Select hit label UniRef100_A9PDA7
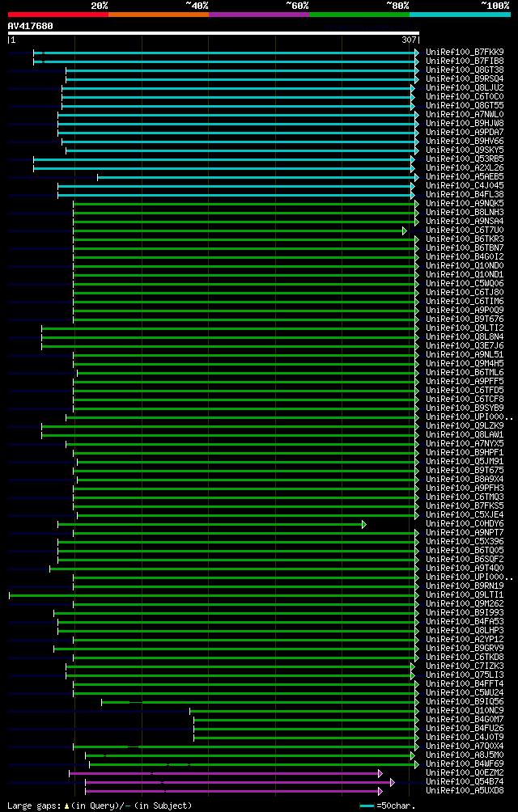Screen dimensions: 518x812 coord(465,132)
